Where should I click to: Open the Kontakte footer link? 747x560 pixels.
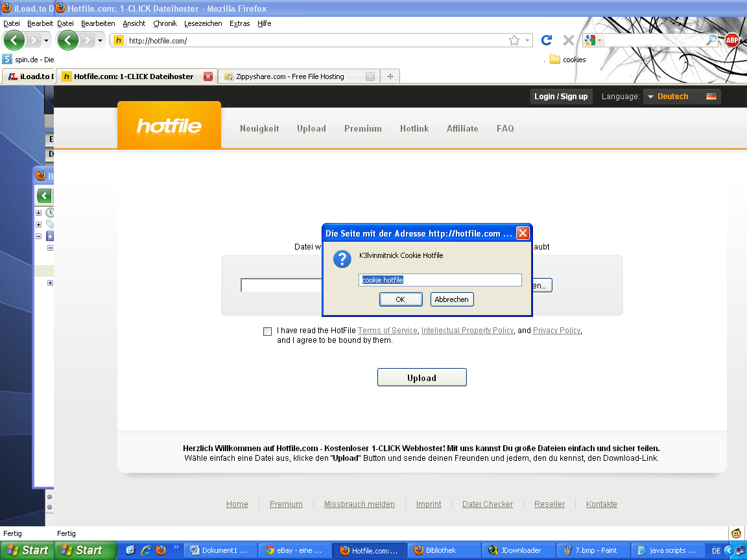coord(601,504)
